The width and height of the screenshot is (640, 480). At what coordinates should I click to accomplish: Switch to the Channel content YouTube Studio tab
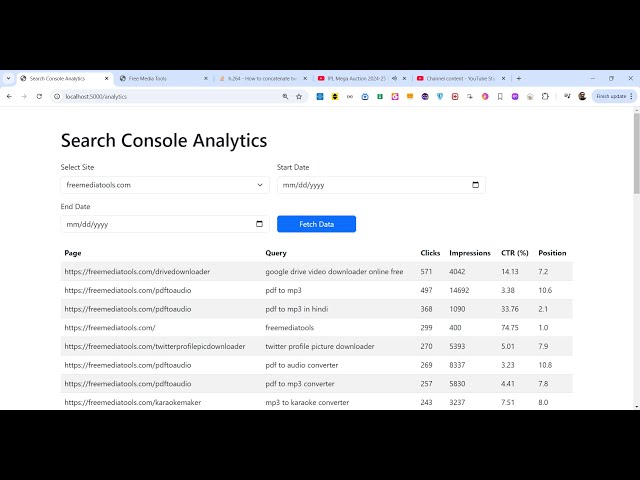pos(455,78)
